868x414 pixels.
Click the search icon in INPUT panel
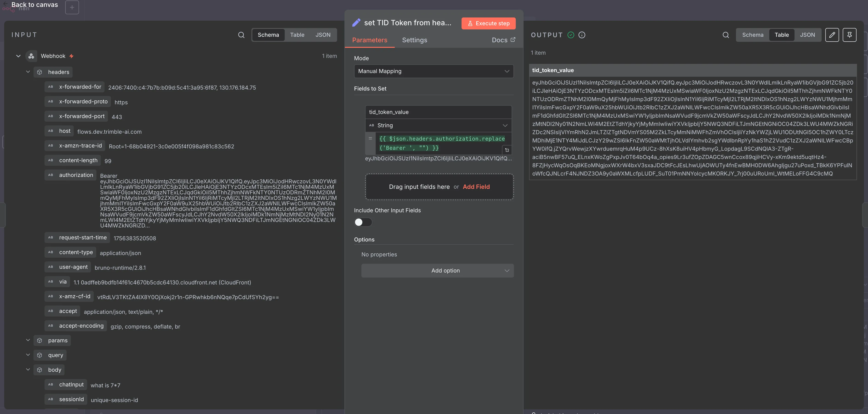pos(241,35)
